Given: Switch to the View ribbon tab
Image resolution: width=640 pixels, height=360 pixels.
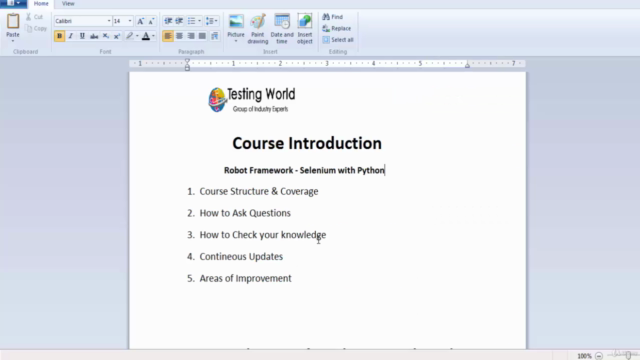Looking at the screenshot, I should pyautogui.click(x=68, y=4).
